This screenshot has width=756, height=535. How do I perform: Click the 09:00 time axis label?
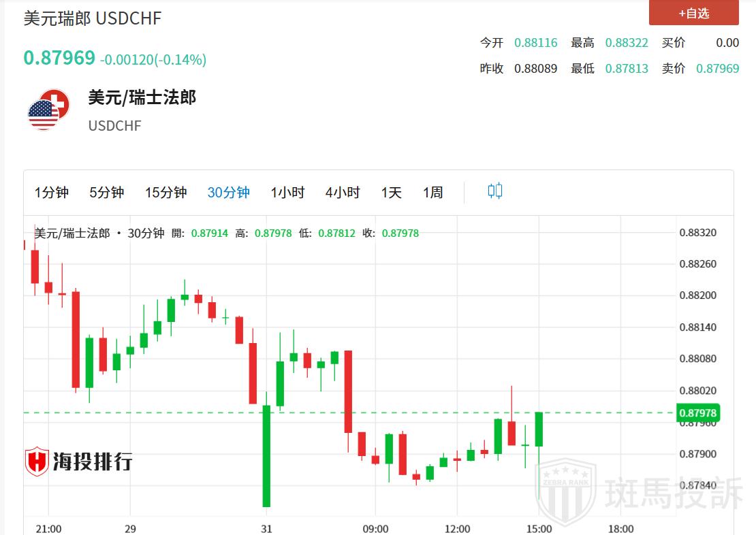click(x=375, y=529)
